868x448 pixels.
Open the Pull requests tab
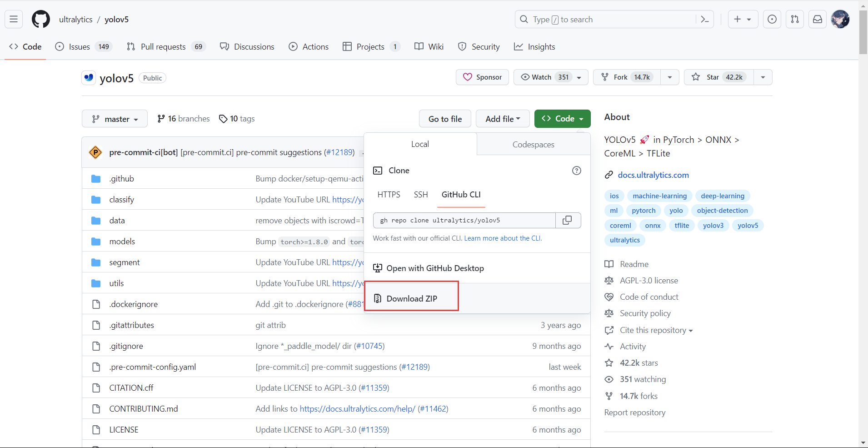(166, 46)
